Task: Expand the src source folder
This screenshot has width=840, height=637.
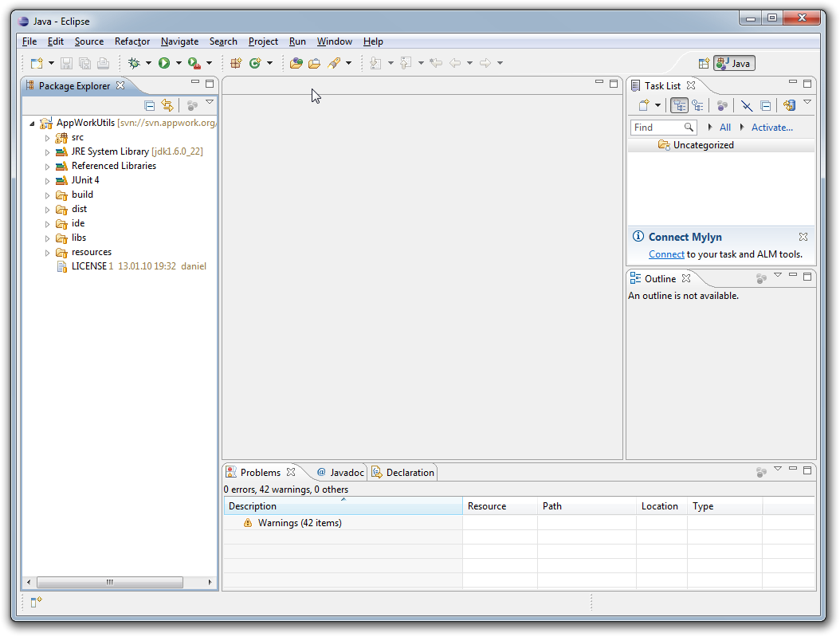Action: coord(47,138)
